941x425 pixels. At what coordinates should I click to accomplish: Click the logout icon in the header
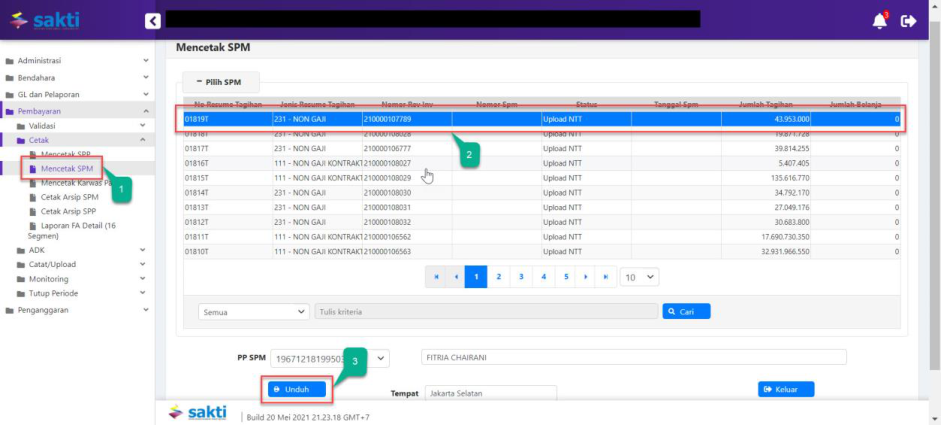908,20
